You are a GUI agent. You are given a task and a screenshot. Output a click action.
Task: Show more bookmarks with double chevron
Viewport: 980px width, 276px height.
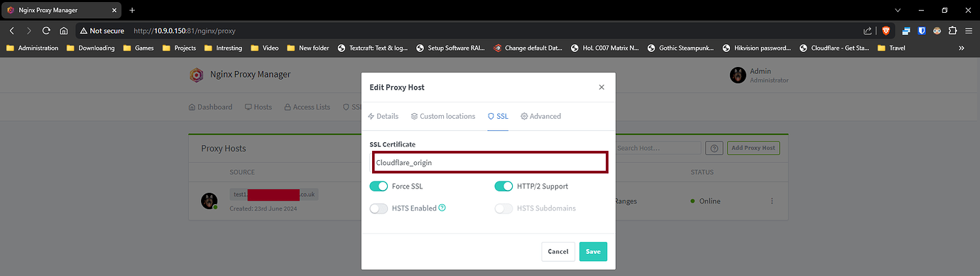pyautogui.click(x=962, y=48)
